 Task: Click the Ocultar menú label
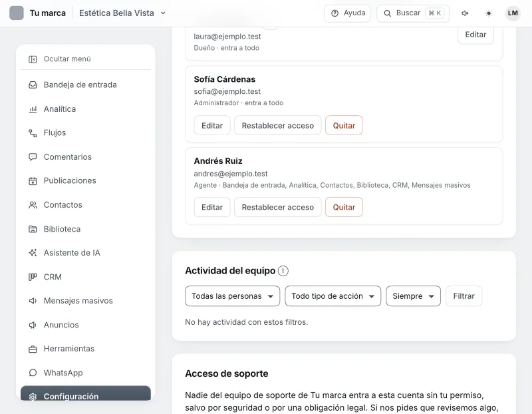pos(67,59)
